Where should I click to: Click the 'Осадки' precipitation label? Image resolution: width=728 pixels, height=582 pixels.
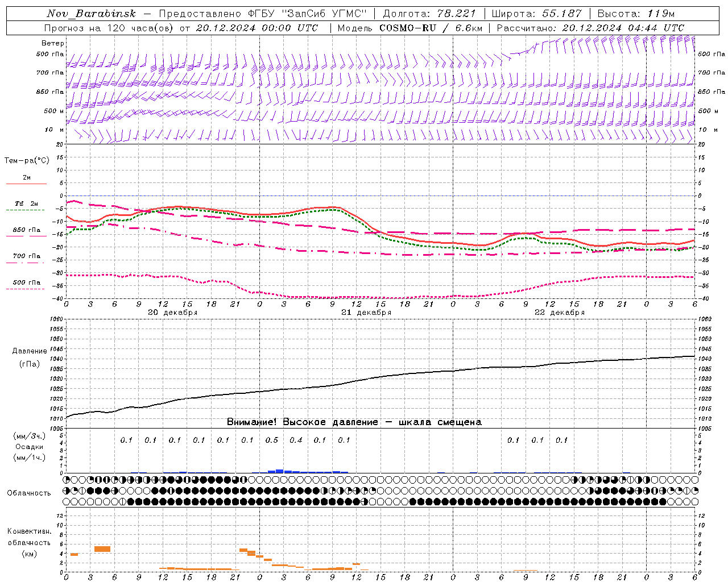[30, 447]
